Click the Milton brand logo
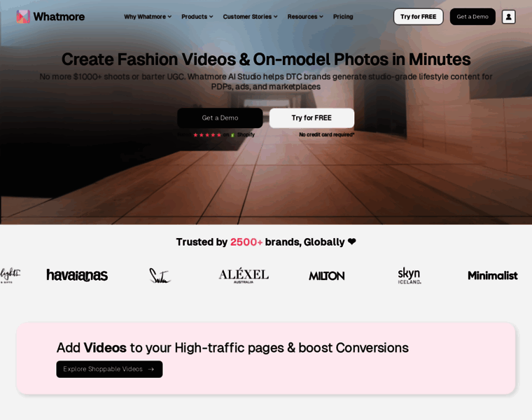 pos(326,276)
